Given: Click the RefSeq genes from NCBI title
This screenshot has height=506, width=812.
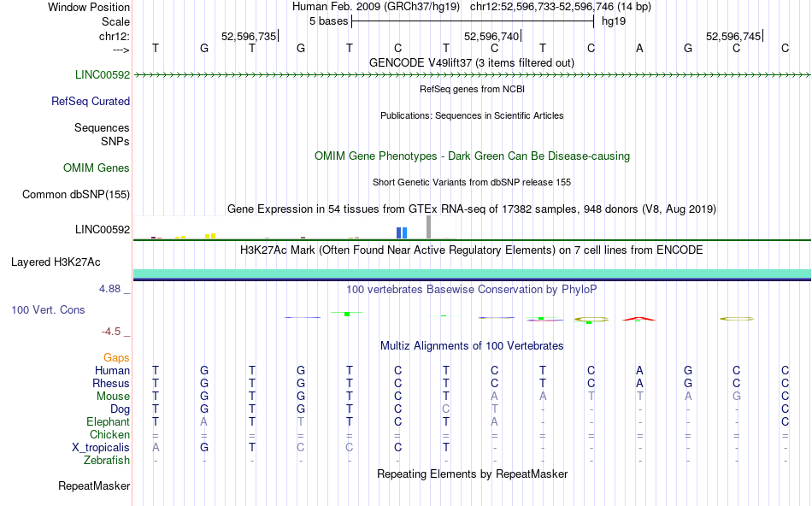Looking at the screenshot, I should click(x=473, y=89).
